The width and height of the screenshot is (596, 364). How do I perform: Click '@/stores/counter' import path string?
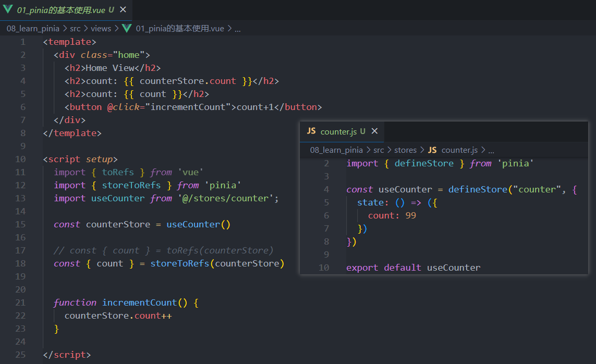coord(226,198)
